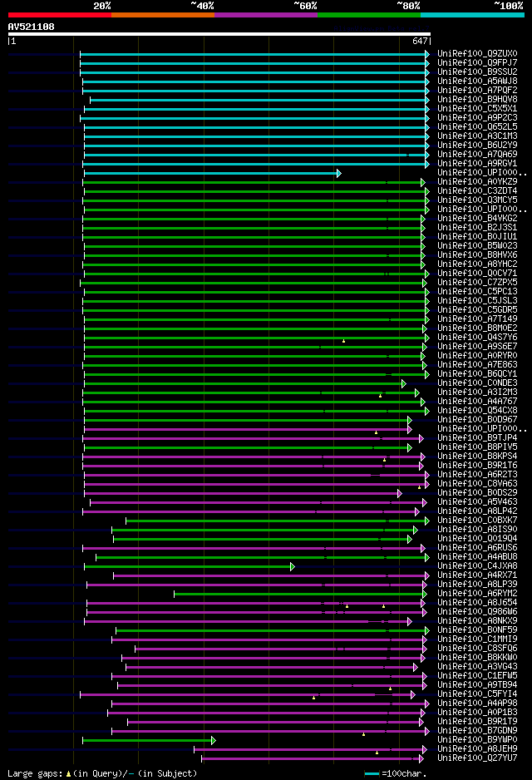Click the purple ~60% legend color segment
The image size is (532, 780).
(266, 15)
